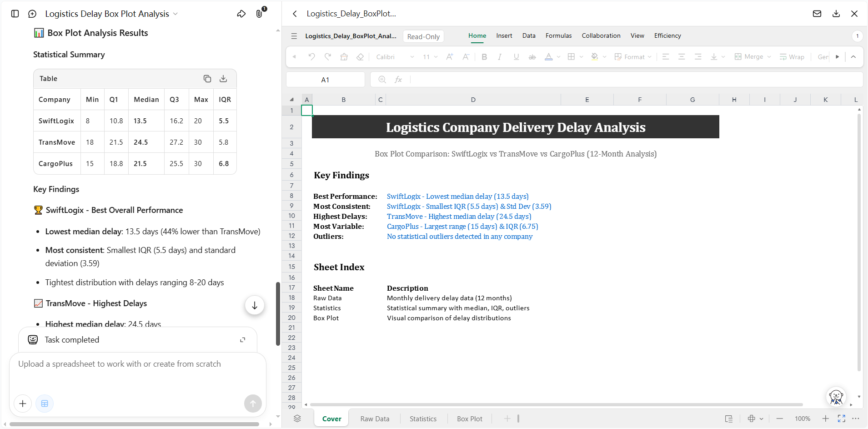Toggle Wrap text
Screen dimensions: 868x429
(x=792, y=57)
